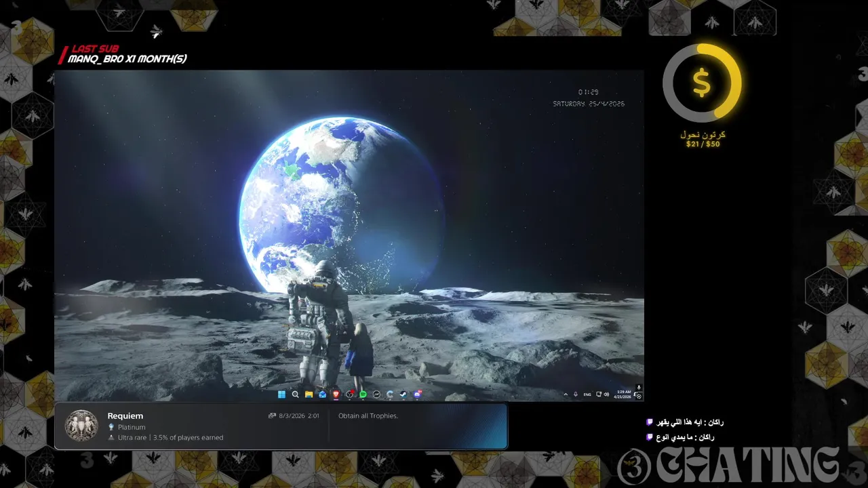Click the $21 / $50 goal amount
Image resolution: width=868 pixels, height=488 pixels.
click(703, 144)
